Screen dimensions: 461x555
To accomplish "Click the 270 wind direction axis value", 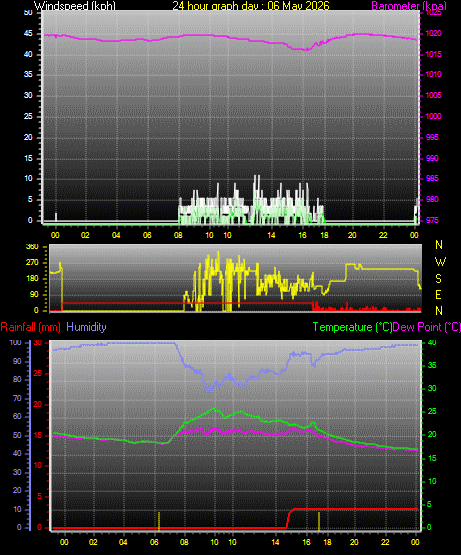I will tap(32, 263).
